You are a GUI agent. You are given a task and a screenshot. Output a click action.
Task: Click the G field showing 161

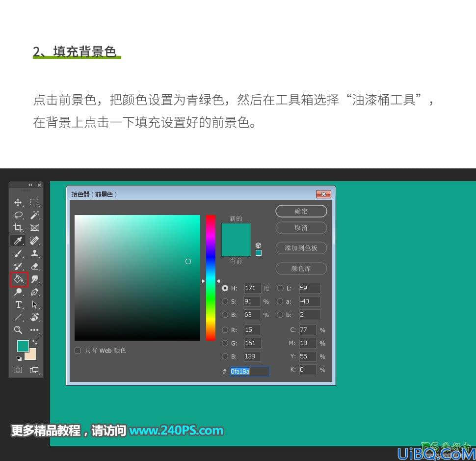[252, 343]
